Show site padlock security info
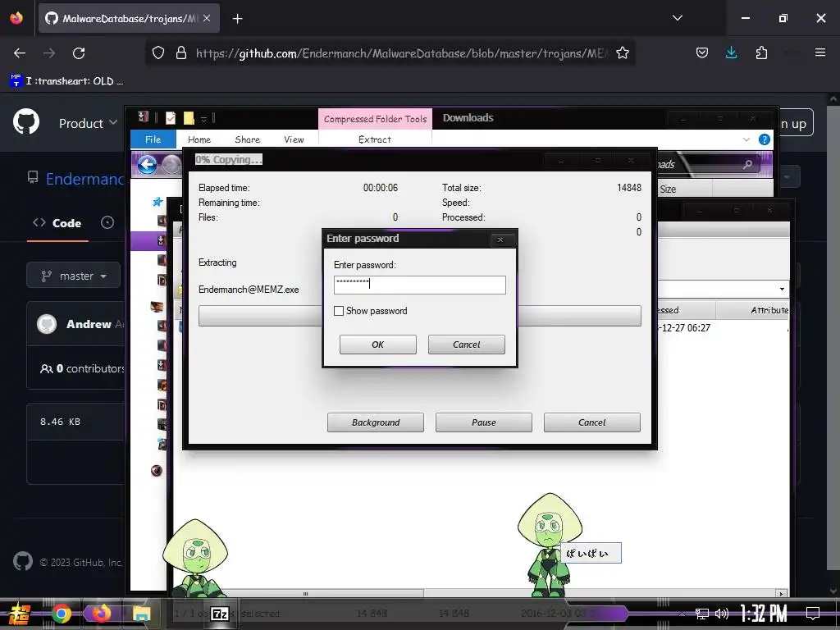 coord(181,53)
